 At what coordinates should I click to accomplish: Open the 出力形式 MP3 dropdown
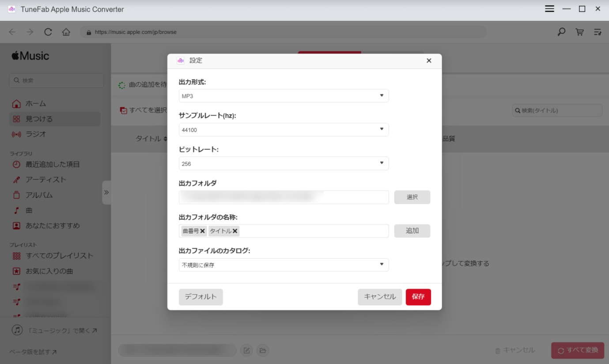[284, 96]
